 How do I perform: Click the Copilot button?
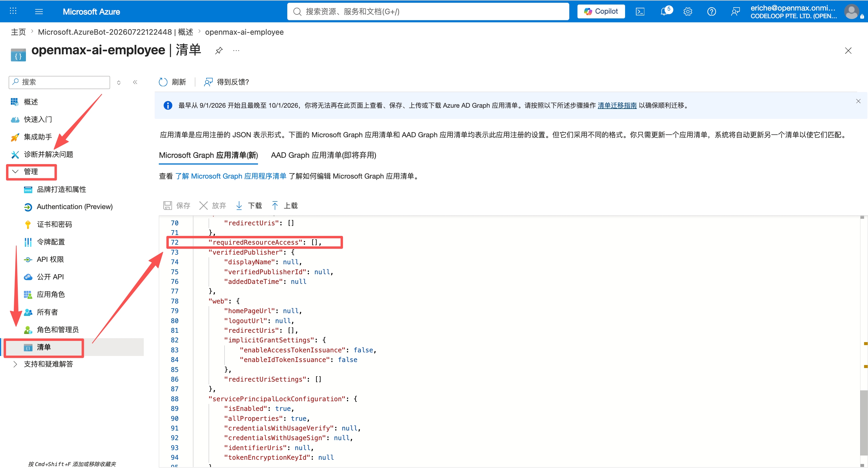click(x=601, y=11)
